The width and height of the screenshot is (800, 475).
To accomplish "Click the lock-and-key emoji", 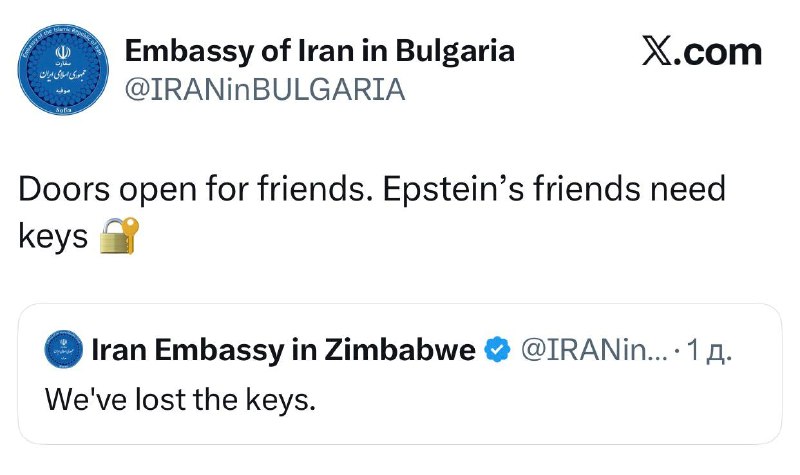I will 120,237.
